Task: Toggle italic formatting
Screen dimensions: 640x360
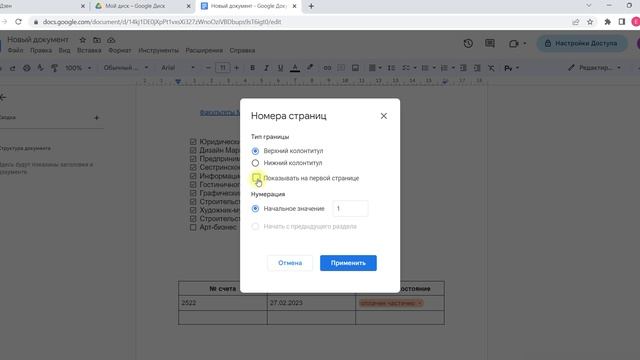Action: click(x=266, y=68)
